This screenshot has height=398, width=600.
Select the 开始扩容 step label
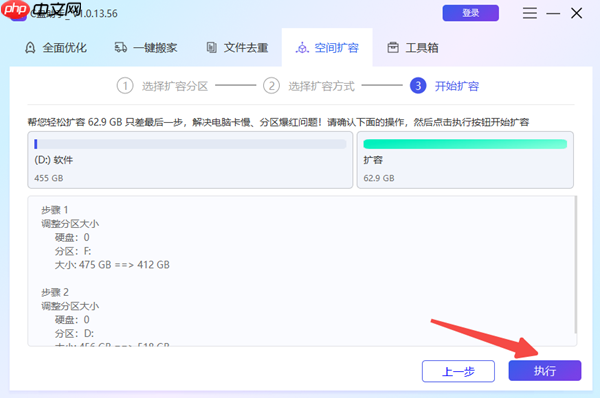457,86
